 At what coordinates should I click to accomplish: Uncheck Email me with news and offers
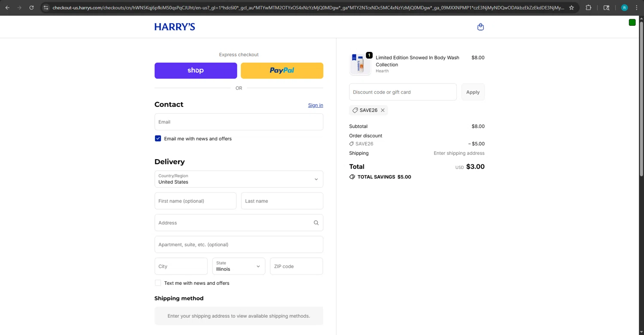coord(158,139)
